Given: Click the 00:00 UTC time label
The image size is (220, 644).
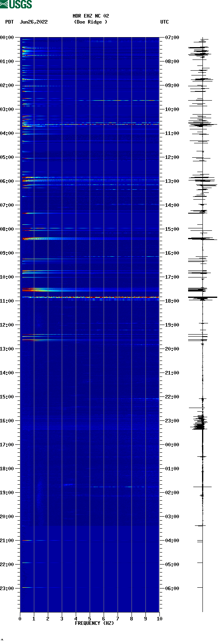Looking at the screenshot, I should [172, 445].
